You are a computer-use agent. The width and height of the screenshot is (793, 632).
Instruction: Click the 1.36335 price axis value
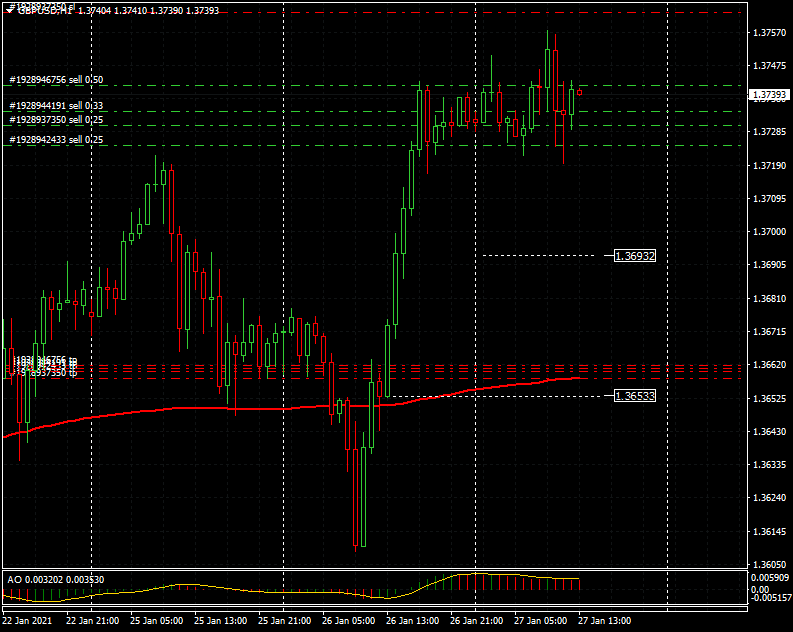(x=770, y=465)
